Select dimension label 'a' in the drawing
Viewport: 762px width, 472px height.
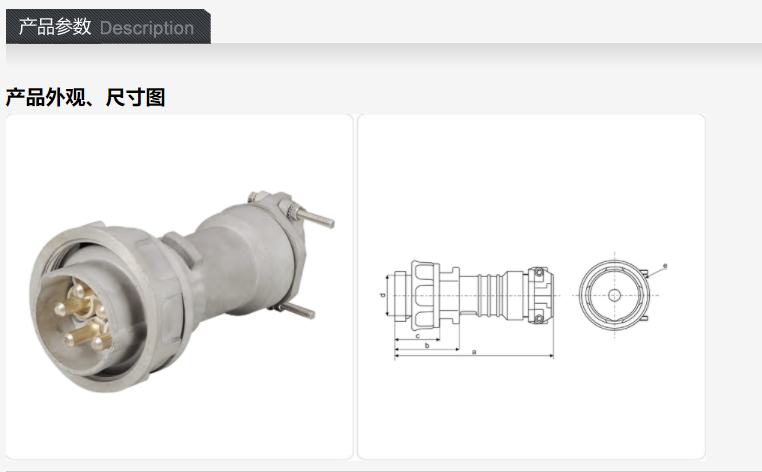(474, 351)
